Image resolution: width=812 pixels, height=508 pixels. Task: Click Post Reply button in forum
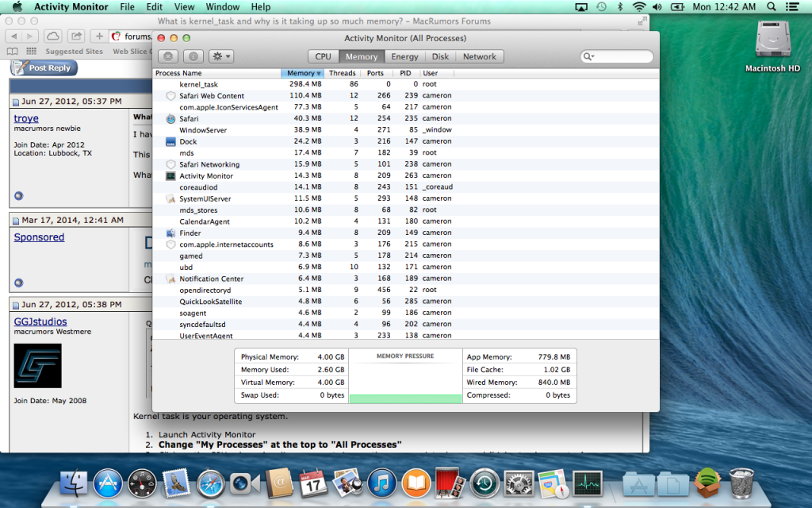[44, 68]
